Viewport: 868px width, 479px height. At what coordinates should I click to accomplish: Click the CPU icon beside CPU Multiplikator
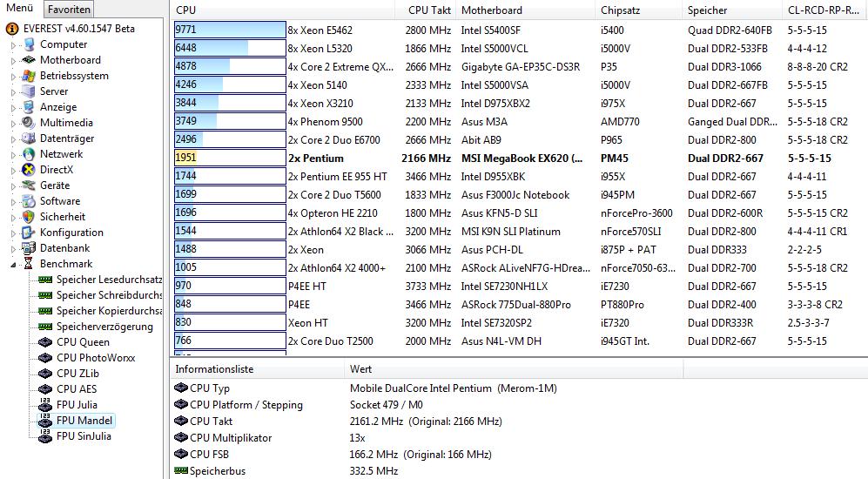point(181,437)
